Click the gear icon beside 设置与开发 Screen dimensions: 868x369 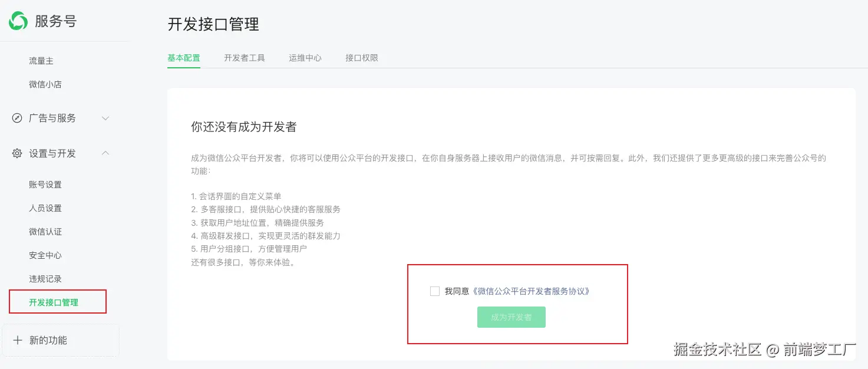pyautogui.click(x=17, y=153)
